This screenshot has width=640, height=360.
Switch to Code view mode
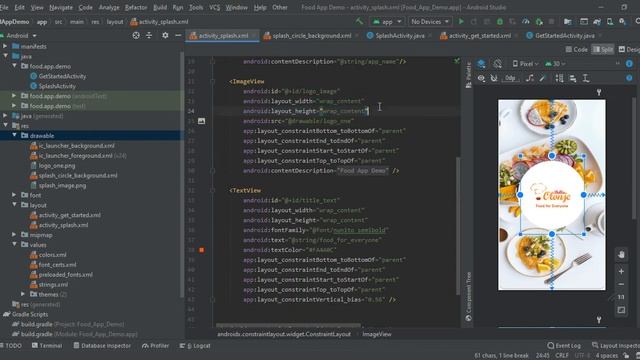[x=576, y=49]
